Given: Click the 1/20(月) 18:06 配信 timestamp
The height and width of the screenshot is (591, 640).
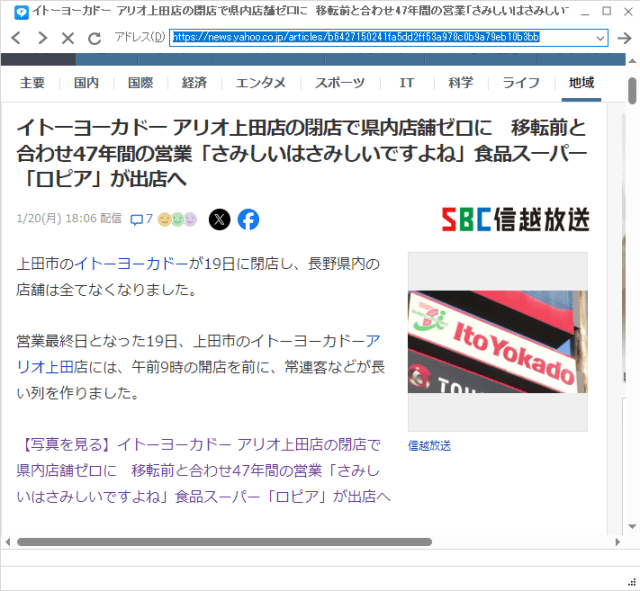Looking at the screenshot, I should (69, 218).
